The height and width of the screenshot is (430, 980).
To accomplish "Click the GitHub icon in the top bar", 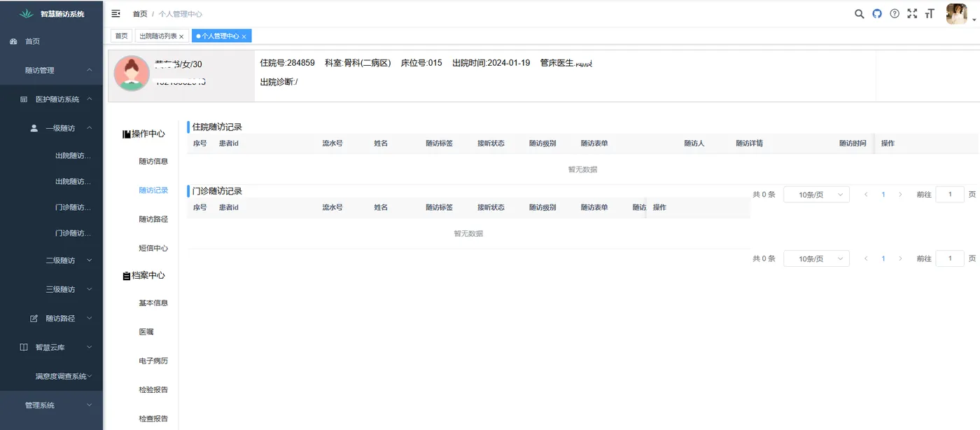I will pyautogui.click(x=876, y=13).
